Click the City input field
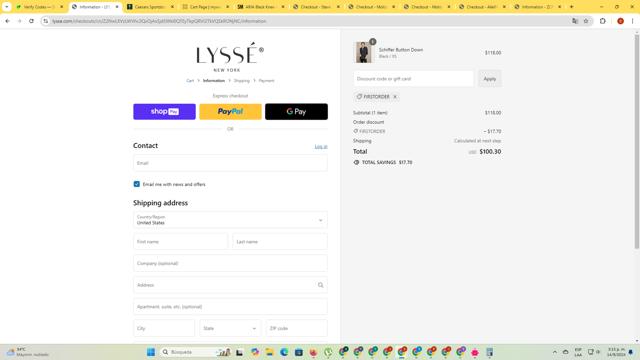Image resolution: width=640 pixels, height=360 pixels. point(164,328)
